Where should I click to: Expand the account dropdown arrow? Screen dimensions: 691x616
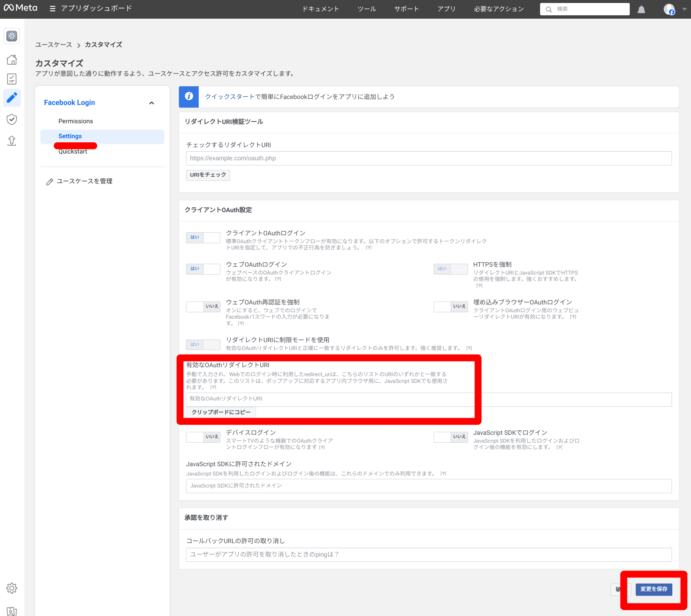684,9
